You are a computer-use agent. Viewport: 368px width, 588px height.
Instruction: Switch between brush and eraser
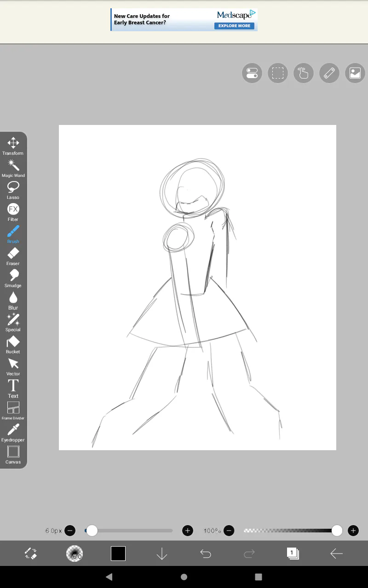pyautogui.click(x=30, y=554)
